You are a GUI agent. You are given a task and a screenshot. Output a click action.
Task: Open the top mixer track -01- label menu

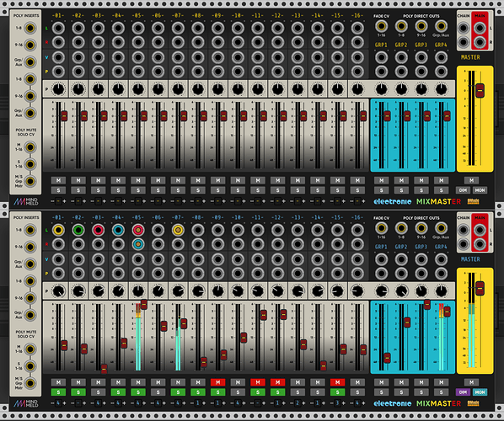[58, 15]
